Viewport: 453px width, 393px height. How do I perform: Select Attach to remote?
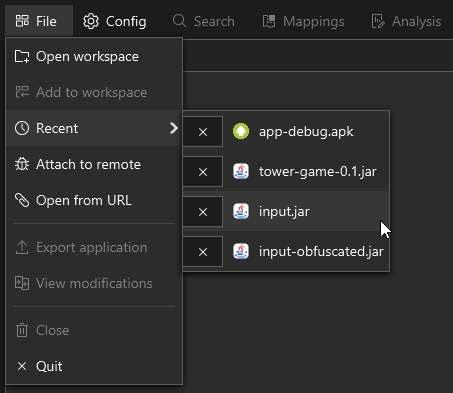94,164
